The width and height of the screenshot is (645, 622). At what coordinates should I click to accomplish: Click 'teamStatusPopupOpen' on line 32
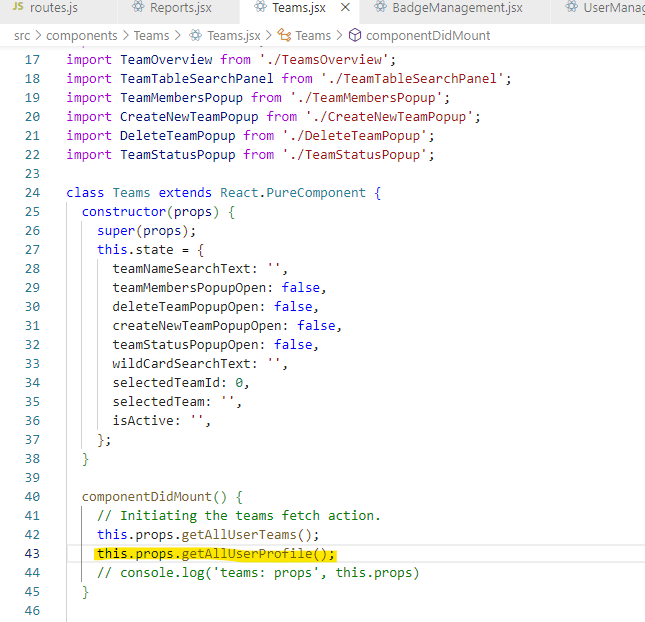[x=185, y=345]
